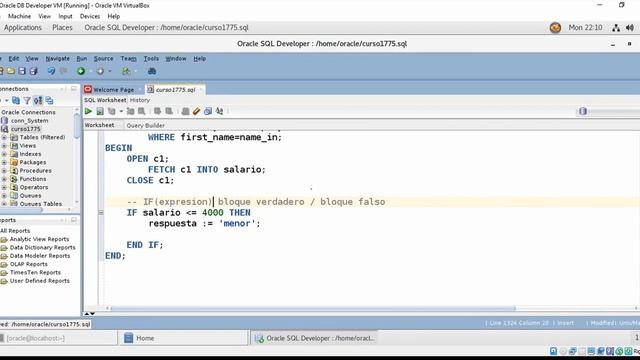Click the Home taskbar button
Viewport: 640px width, 360px height.
coord(183,338)
